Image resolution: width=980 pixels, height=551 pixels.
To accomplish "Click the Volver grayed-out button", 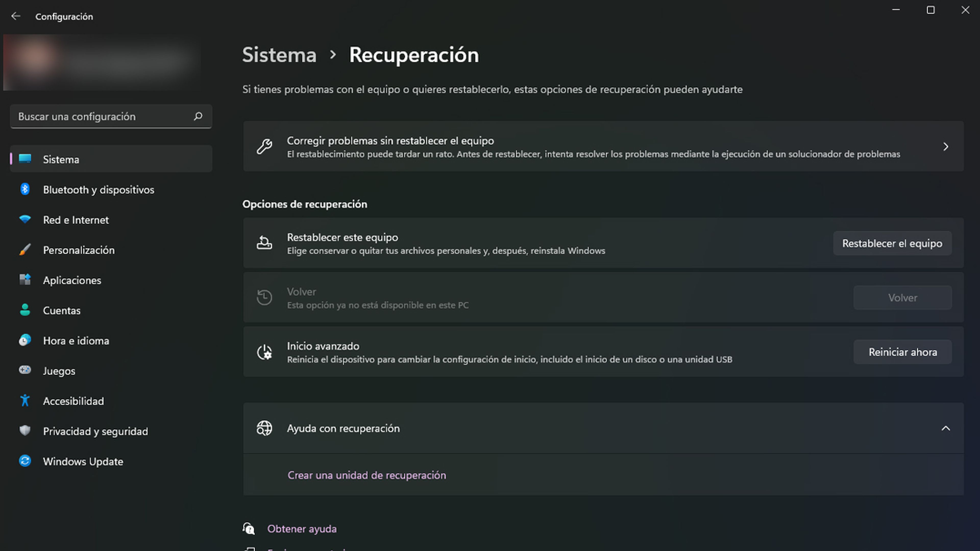I will (x=903, y=297).
